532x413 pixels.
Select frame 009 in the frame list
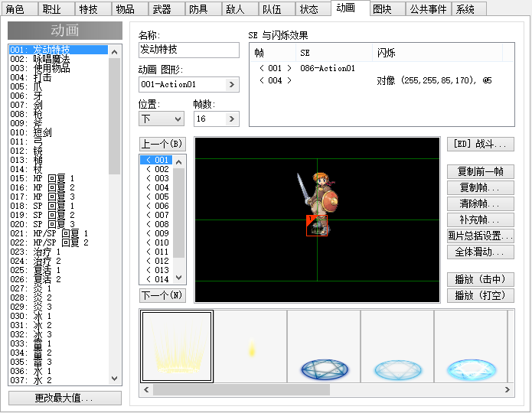(x=156, y=233)
